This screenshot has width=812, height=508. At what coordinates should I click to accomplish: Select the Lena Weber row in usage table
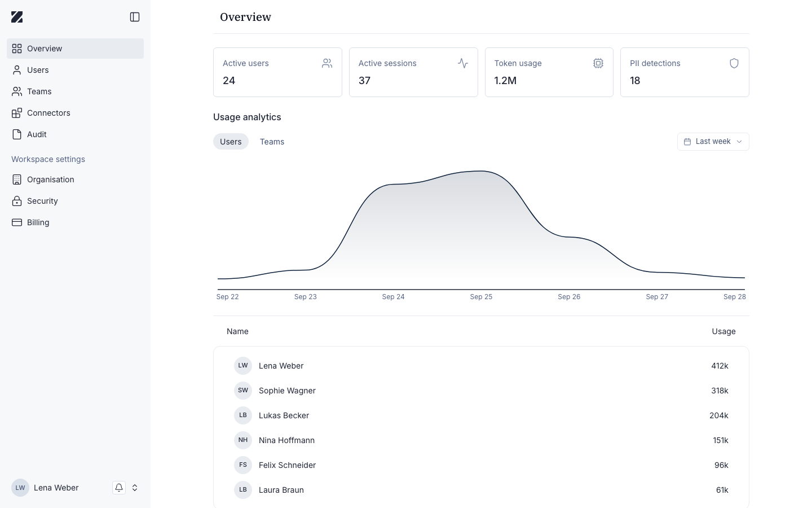481,366
